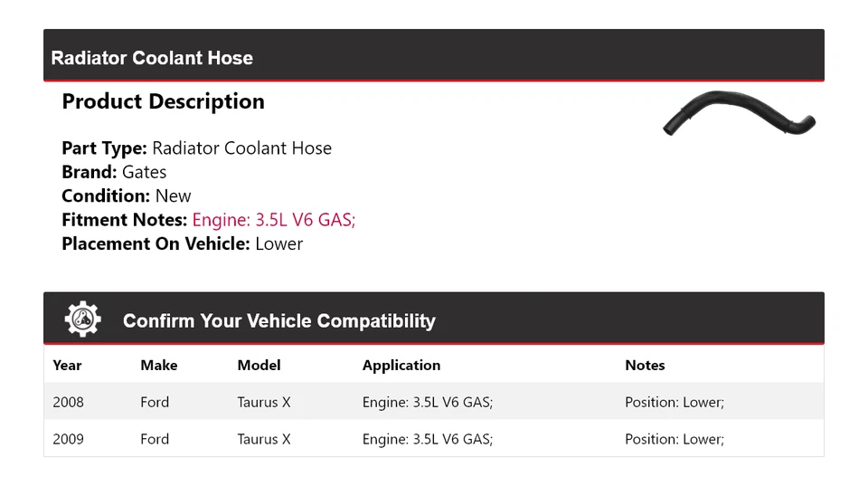Click Position: Lower in the 2009 row
The image size is (868, 486).
[674, 439]
